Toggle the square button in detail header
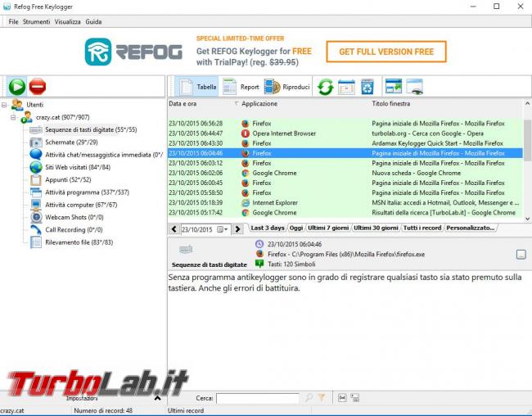This screenshot has height=416, width=532. coord(521,255)
